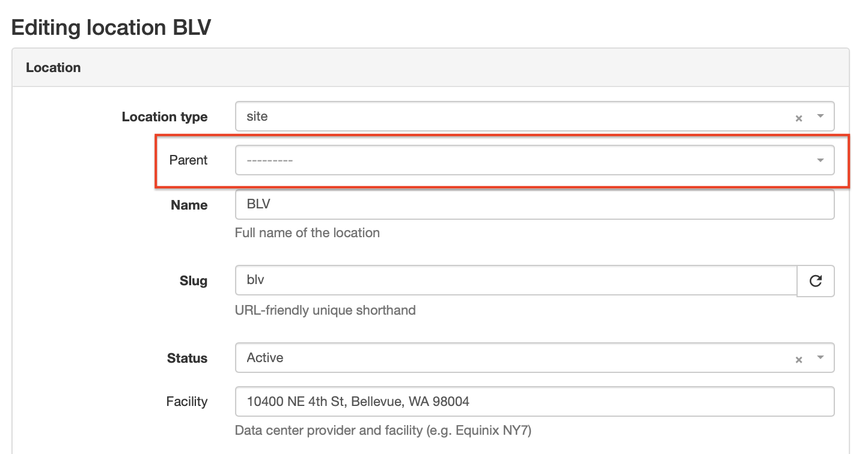Click the refresh icon next to the Slug field
This screenshot has width=868, height=454.
[x=816, y=280]
